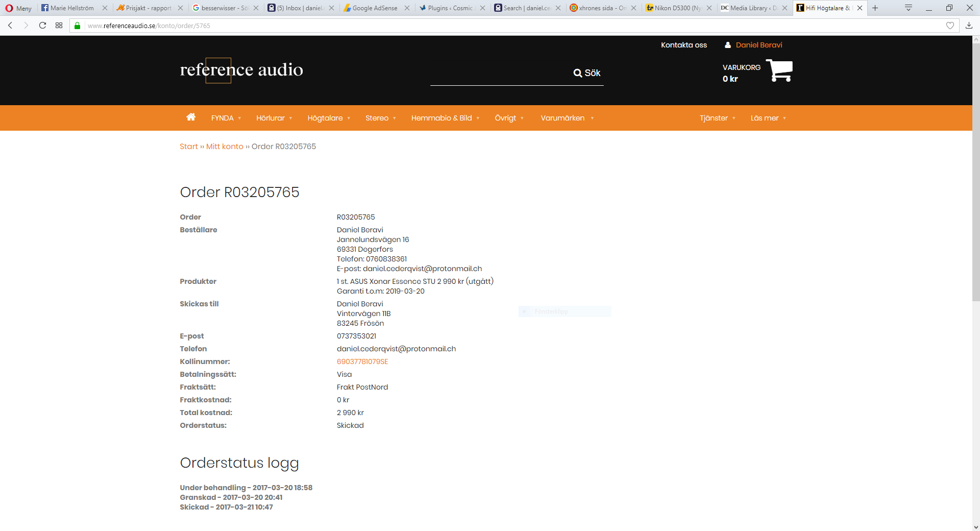Click the scrollbar up arrow
The width and height of the screenshot is (980, 531).
pyautogui.click(x=976, y=39)
